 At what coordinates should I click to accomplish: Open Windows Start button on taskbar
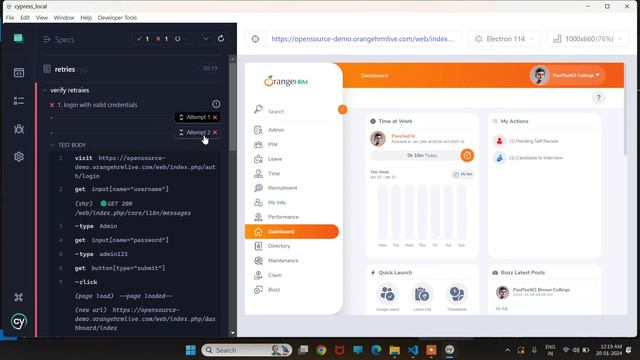[x=191, y=350]
